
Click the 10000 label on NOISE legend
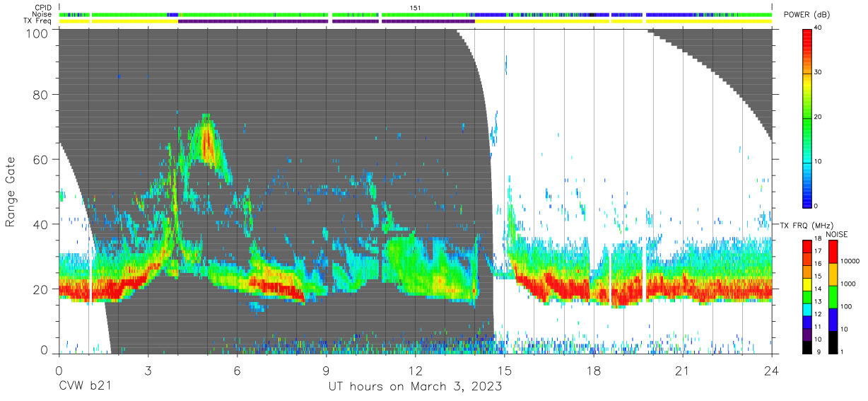pos(850,261)
